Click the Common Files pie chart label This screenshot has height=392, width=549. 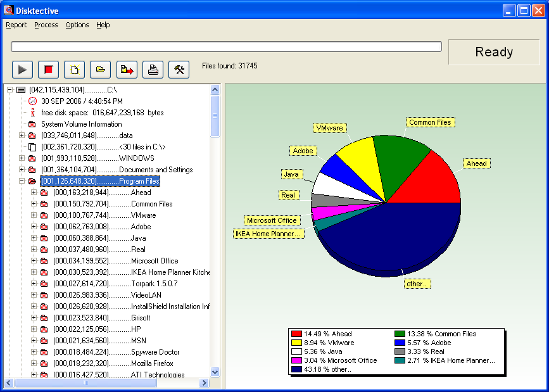pyautogui.click(x=431, y=122)
